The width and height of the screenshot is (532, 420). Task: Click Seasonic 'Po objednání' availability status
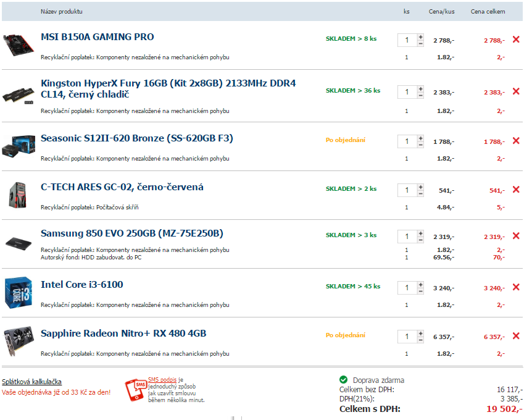[346, 140]
